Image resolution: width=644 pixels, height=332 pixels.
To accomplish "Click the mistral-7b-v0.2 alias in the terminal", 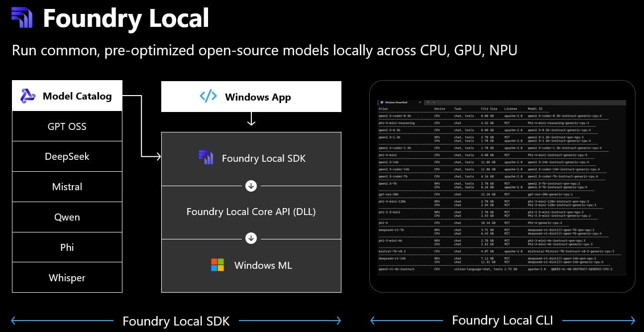I will pyautogui.click(x=392, y=251).
